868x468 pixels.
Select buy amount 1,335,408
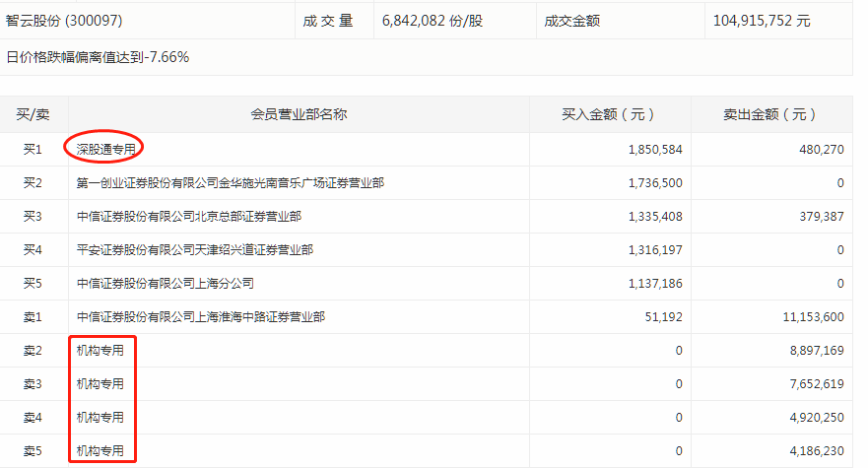[x=655, y=217]
